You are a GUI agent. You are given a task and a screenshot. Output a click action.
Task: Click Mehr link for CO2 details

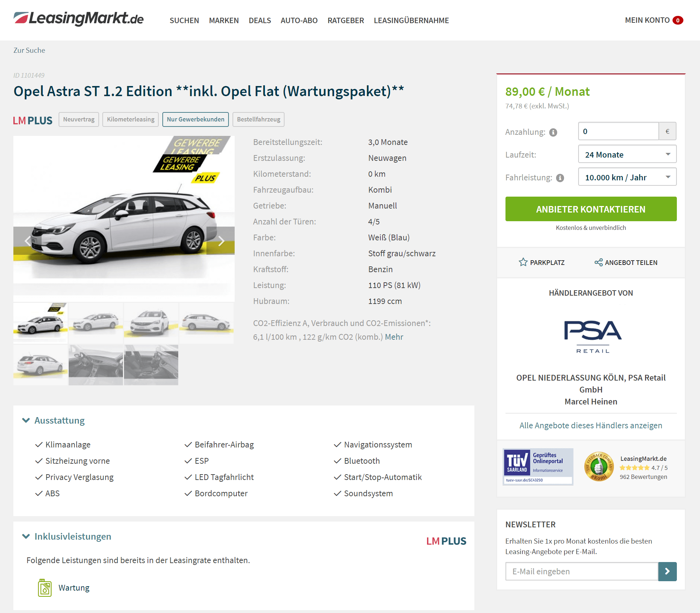point(394,337)
